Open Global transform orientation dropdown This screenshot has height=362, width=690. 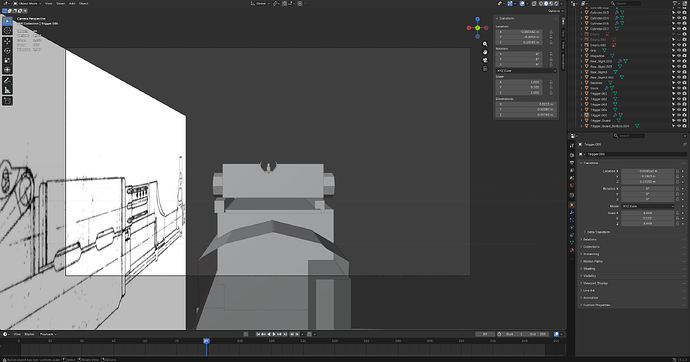[x=260, y=4]
